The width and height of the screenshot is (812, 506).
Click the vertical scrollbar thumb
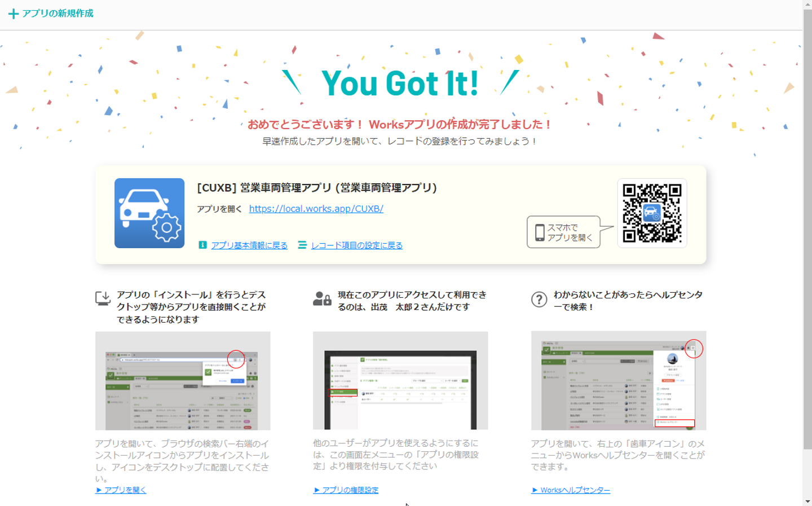coord(807,230)
